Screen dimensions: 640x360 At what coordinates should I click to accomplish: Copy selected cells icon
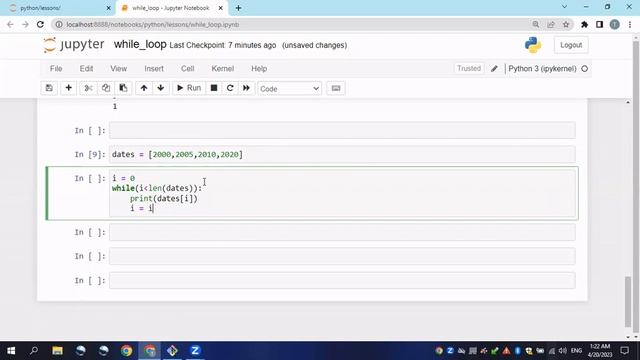coord(106,88)
